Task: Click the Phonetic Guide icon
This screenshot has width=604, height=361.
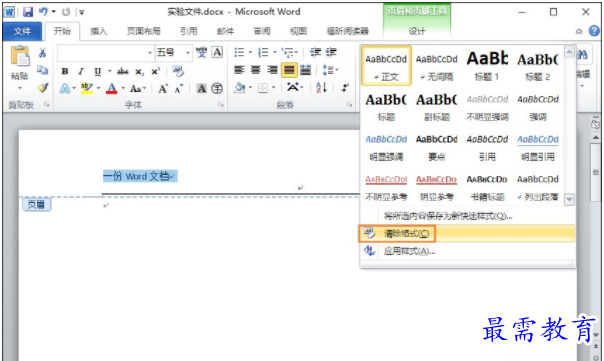Action: coord(201,52)
